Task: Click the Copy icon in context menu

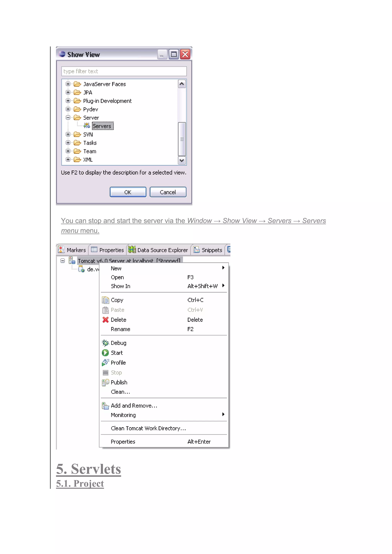Action: 105,300
